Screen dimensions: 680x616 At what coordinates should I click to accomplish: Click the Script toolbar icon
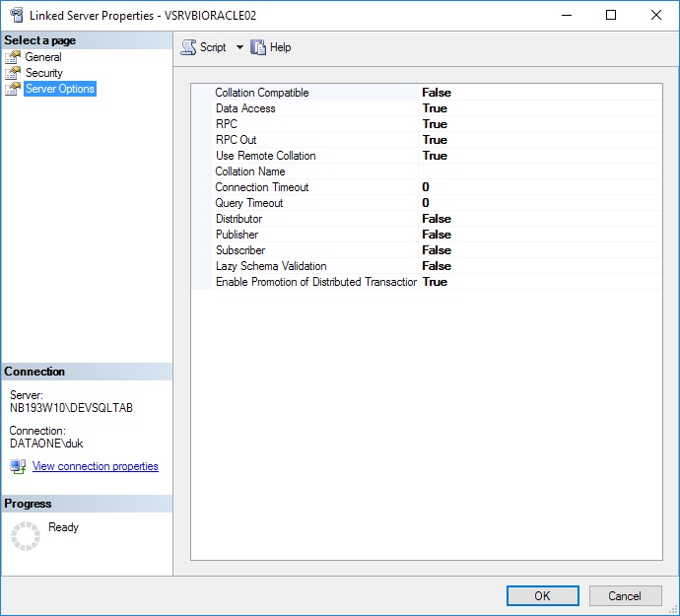(188, 47)
